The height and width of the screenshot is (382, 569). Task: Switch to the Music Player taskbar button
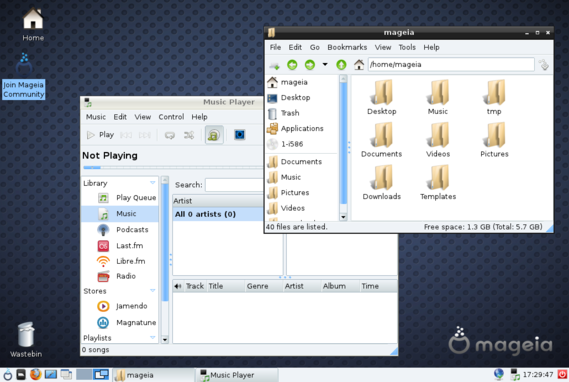(237, 375)
